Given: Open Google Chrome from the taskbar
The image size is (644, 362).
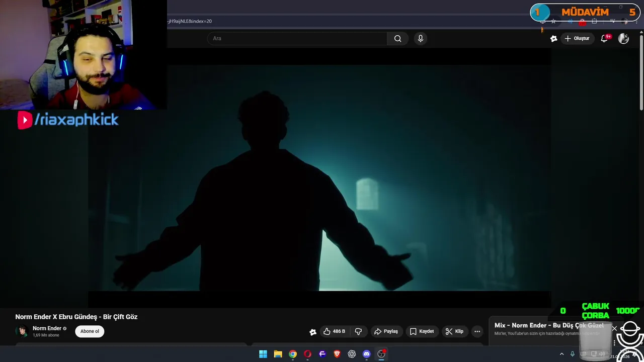Looking at the screenshot, I should [293, 354].
